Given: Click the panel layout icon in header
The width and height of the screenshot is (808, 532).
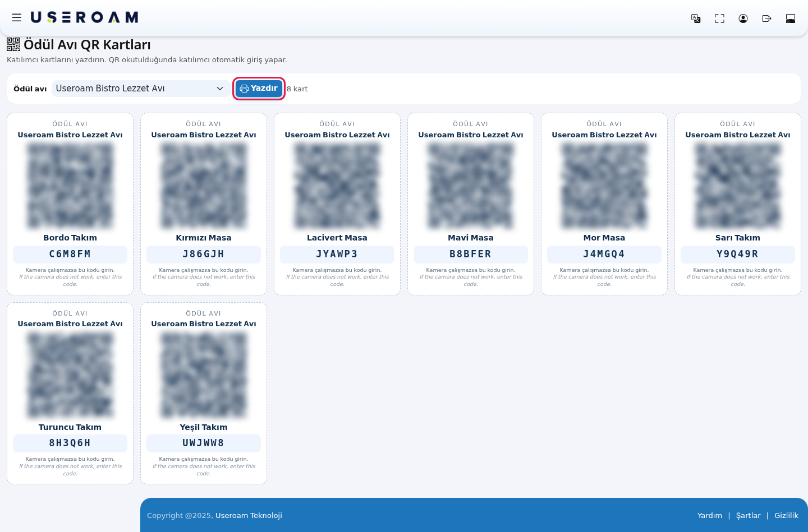Looking at the screenshot, I should point(791,18).
